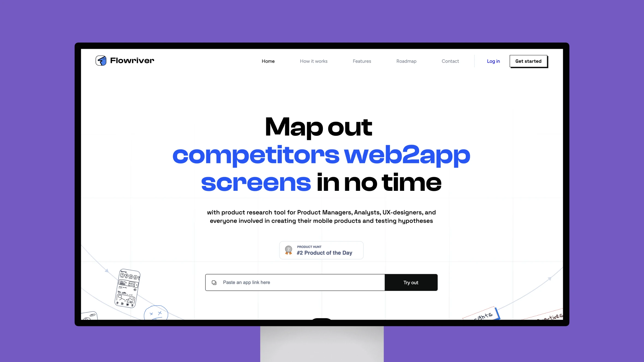The image size is (644, 362).
Task: Open the How it works nav item
Action: [314, 61]
